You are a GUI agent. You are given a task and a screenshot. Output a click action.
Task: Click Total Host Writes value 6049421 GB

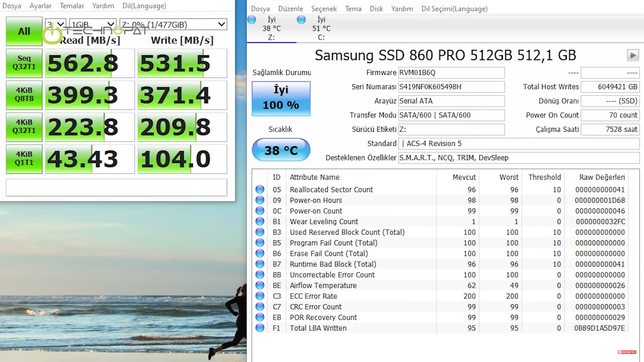pyautogui.click(x=610, y=87)
